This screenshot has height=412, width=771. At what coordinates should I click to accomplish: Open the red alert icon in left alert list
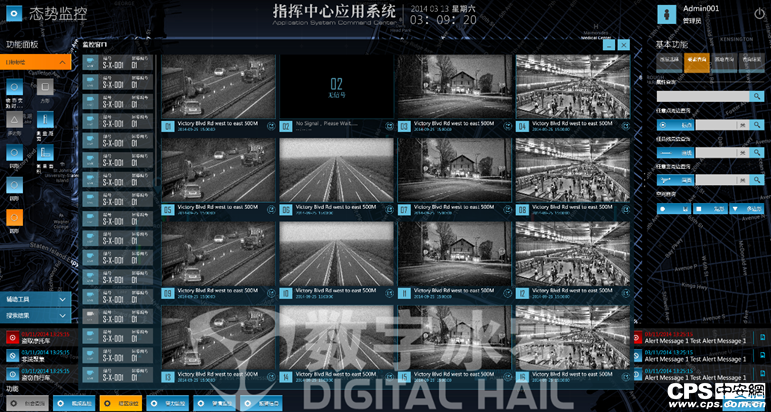[11, 336]
